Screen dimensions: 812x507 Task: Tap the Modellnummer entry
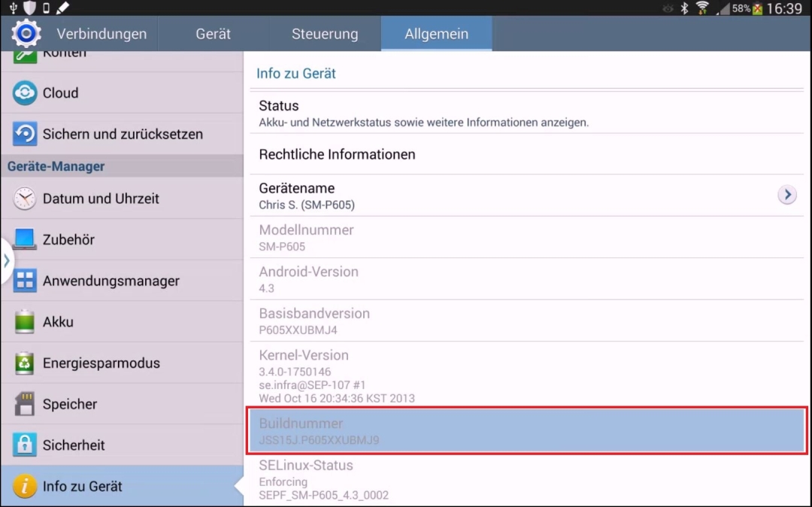coord(526,237)
